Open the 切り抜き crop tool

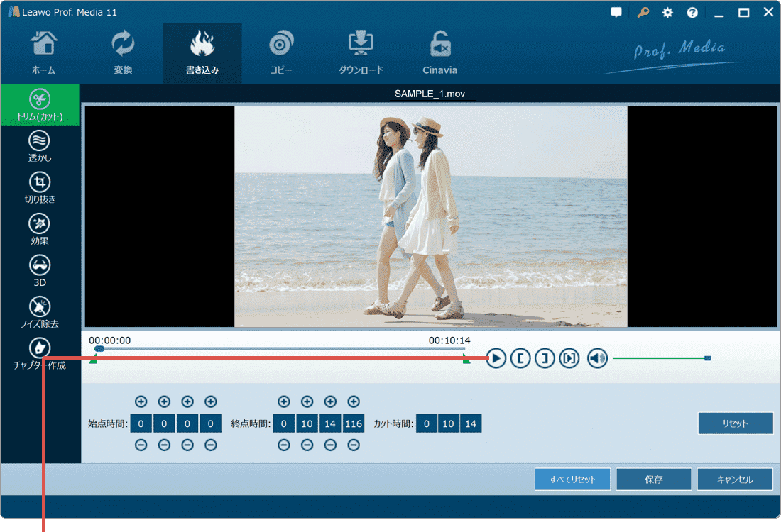tap(40, 187)
